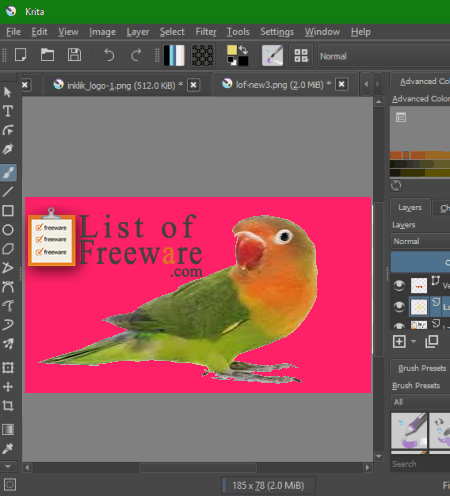
Task: Select the Crop tool
Action: click(x=8, y=406)
